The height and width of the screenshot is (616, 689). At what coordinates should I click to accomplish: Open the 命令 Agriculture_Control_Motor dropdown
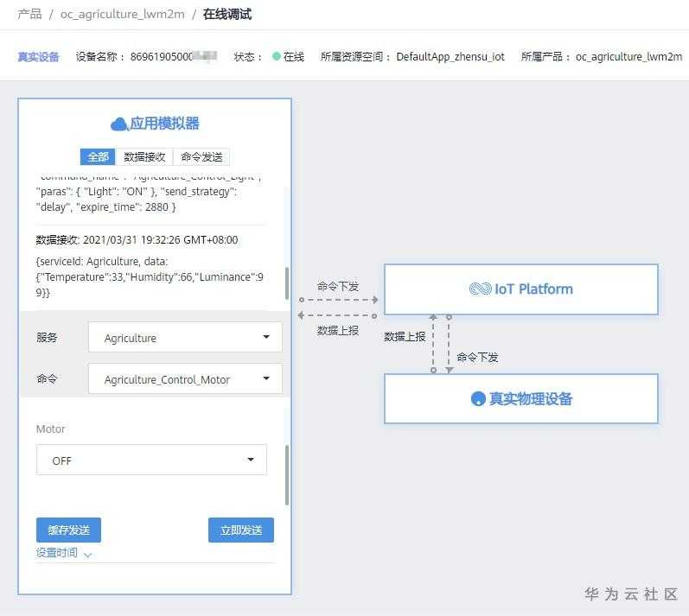(185, 378)
